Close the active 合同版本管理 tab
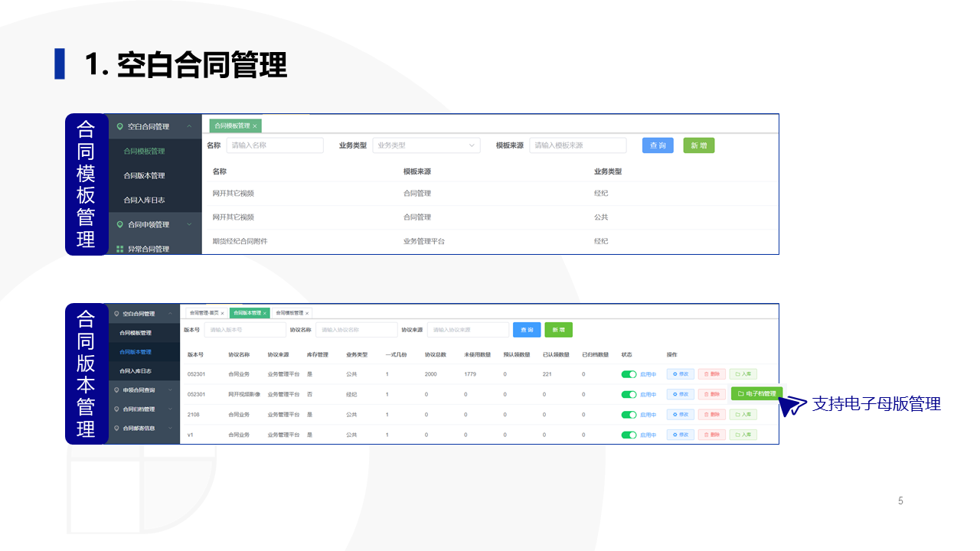Viewport: 980px width, 551px height. [x=265, y=313]
